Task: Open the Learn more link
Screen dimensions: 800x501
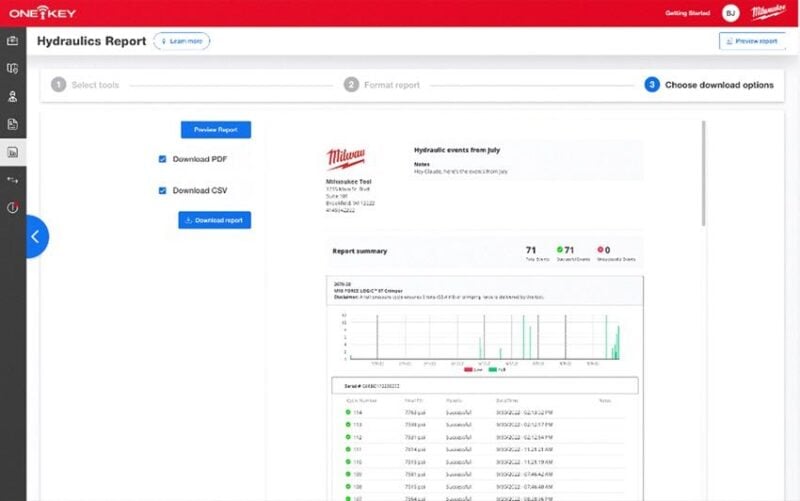Action: click(181, 41)
